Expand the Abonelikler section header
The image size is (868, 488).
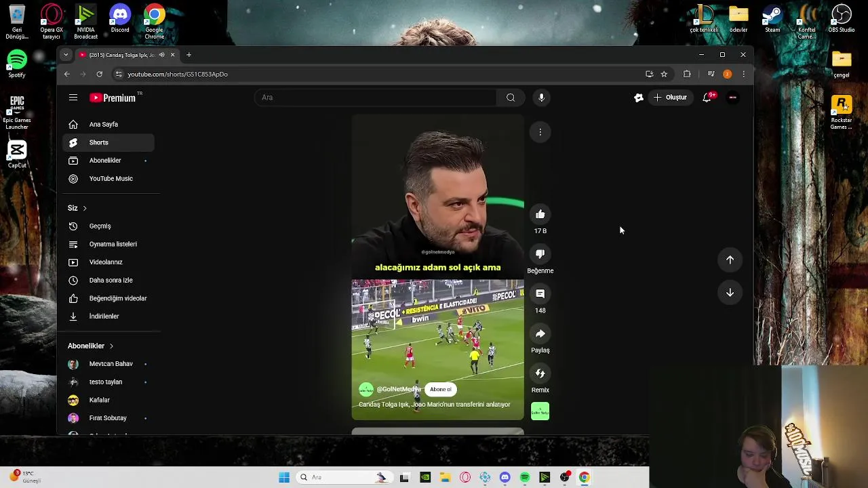92,346
